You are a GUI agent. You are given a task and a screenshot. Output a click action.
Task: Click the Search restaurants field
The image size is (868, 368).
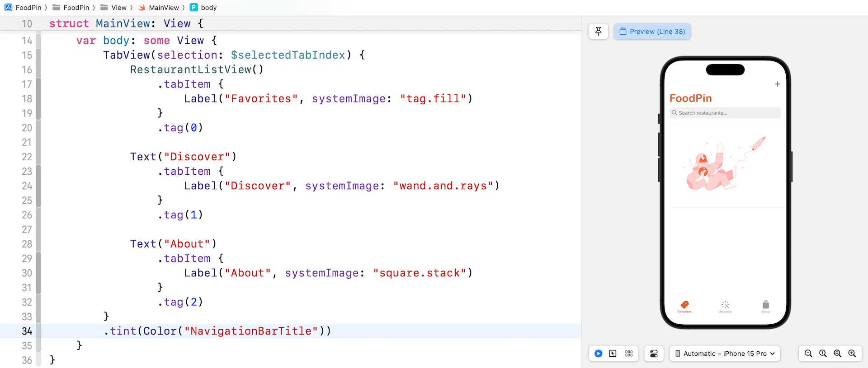(725, 113)
